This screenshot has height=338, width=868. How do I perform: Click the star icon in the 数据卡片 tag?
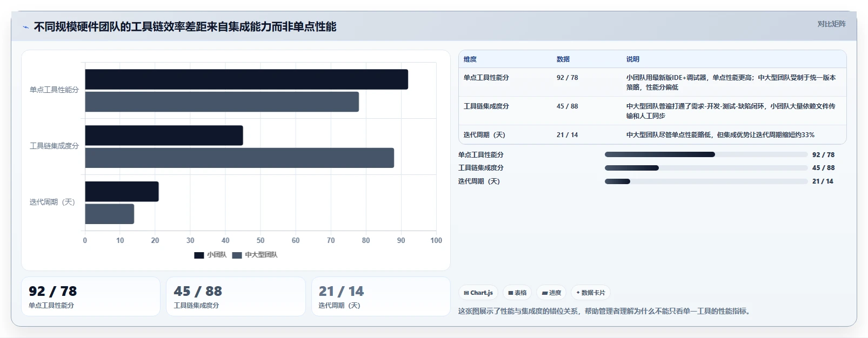pos(578,293)
